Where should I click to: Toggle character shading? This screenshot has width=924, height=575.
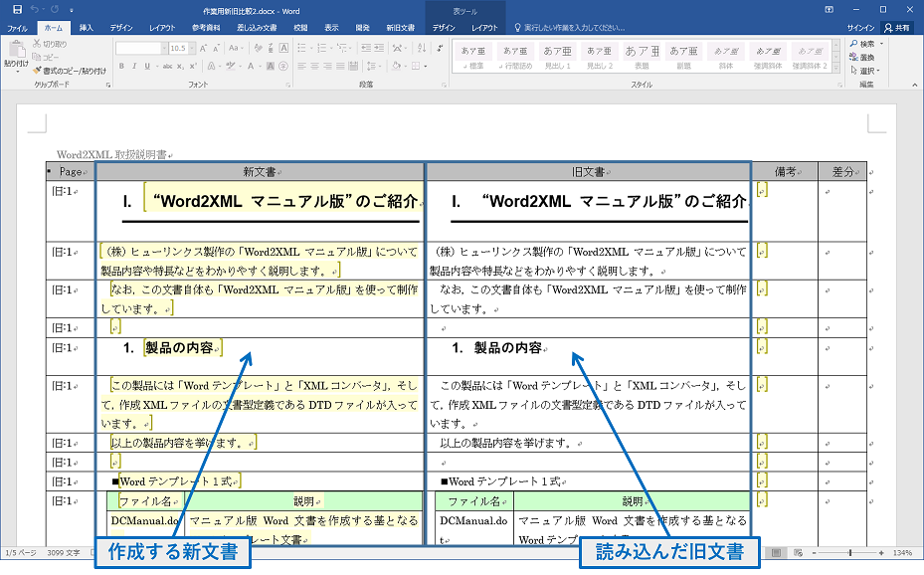pyautogui.click(x=271, y=66)
